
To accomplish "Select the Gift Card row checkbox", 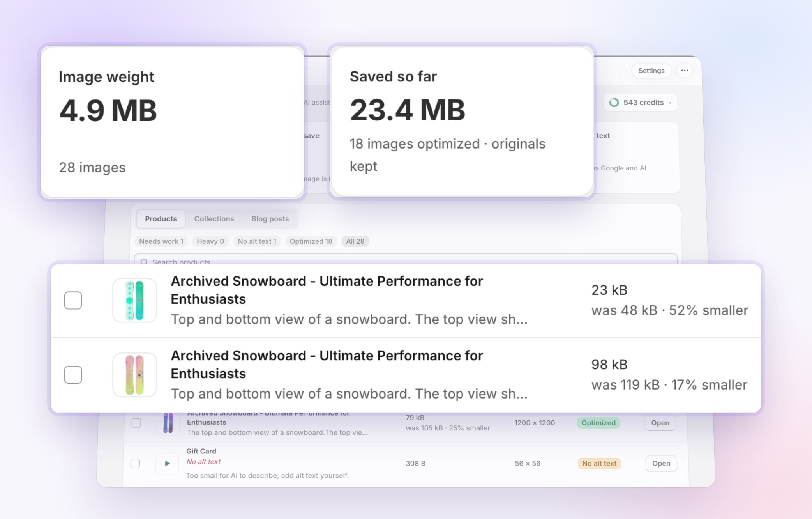I will pos(135,463).
